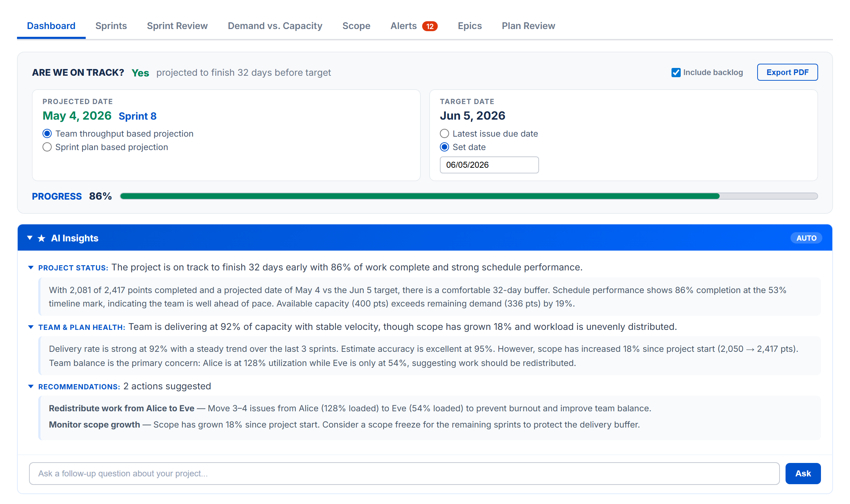Open the Alerts tab
850x504 pixels.
click(403, 25)
